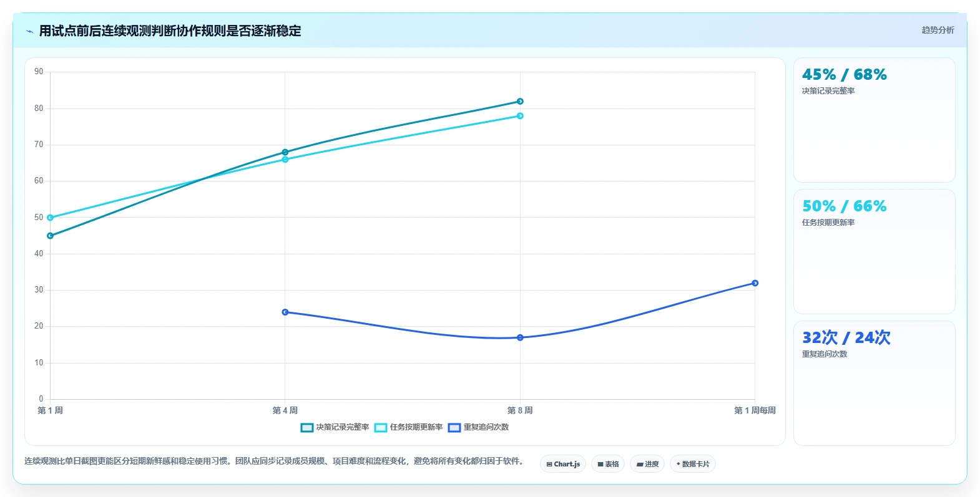Click the 重复追问次数 legend color box

point(454,428)
